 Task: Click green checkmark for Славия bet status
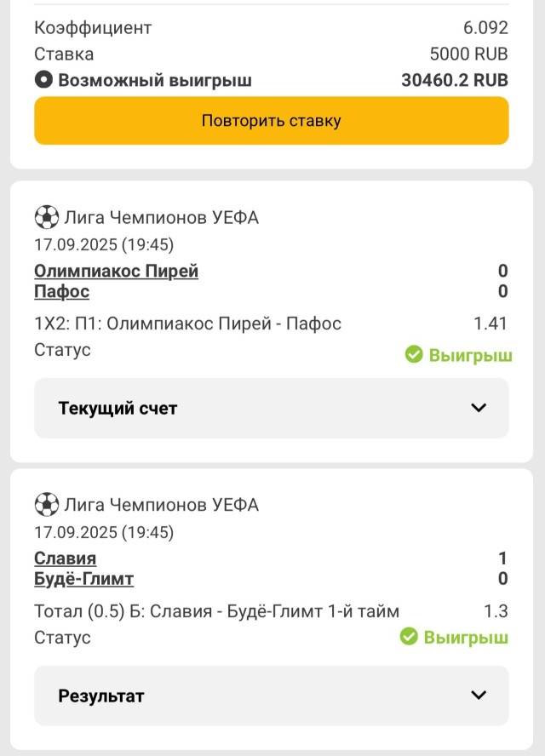409,637
